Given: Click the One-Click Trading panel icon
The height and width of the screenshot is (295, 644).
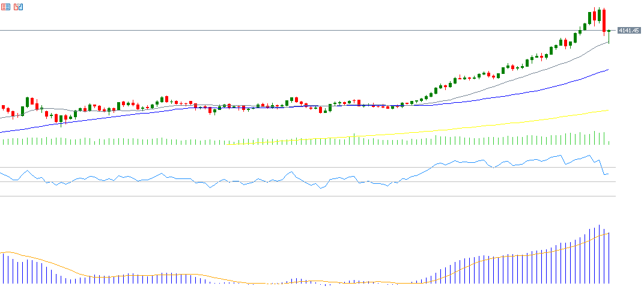Looking at the screenshot, I should [x=18, y=7].
